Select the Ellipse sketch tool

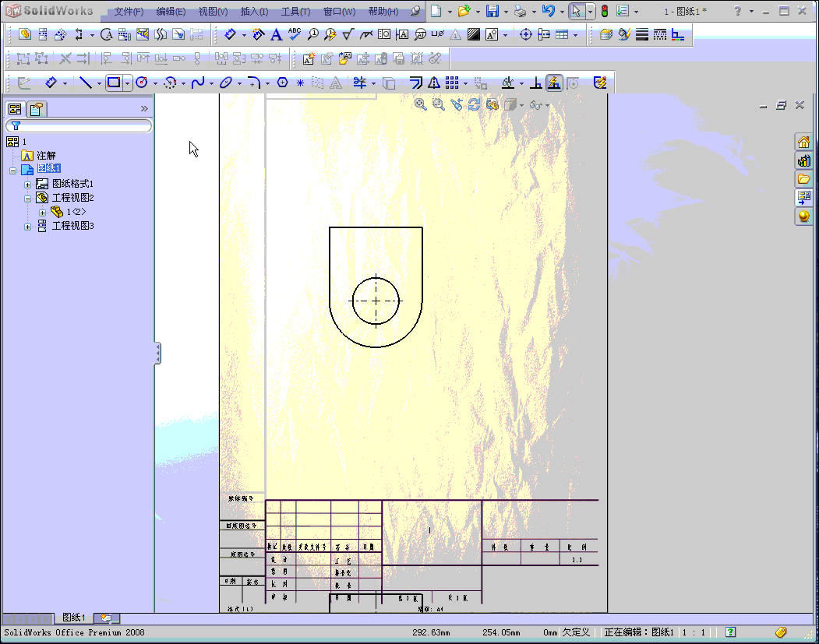point(226,83)
